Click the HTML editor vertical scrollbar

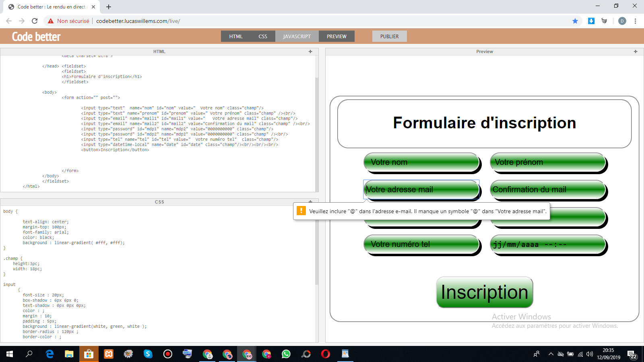click(x=316, y=121)
